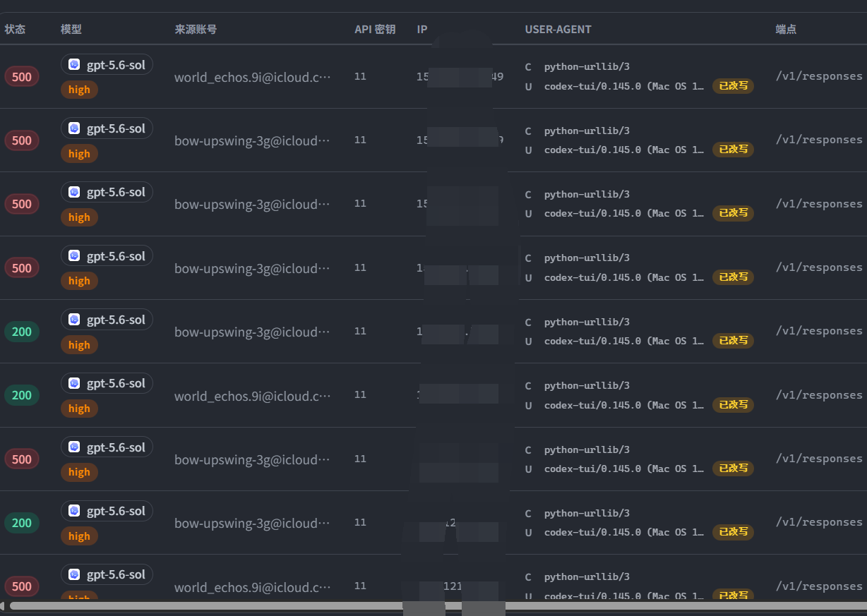The height and width of the screenshot is (616, 867).
Task: Click the 模型 column header
Action: [71, 30]
